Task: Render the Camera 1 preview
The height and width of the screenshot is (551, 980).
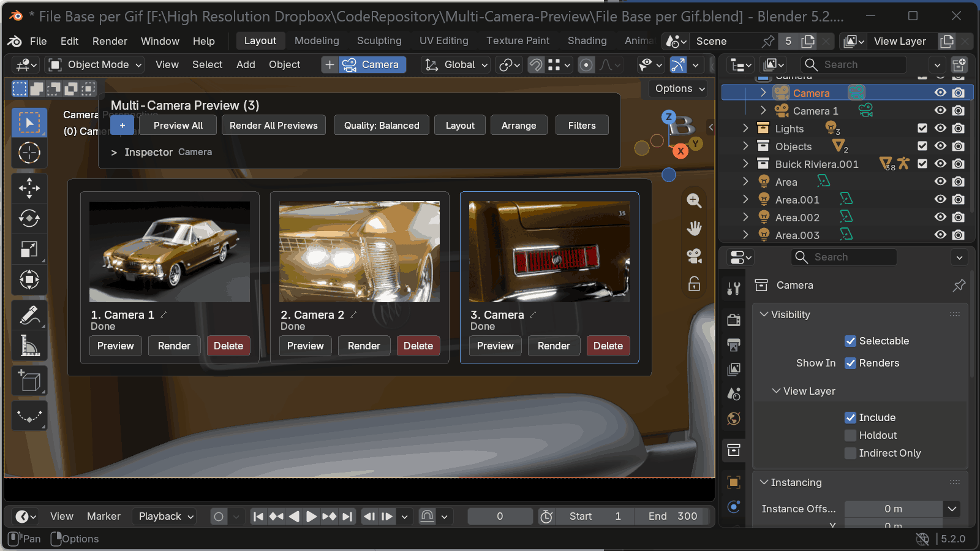Action: (x=174, y=346)
